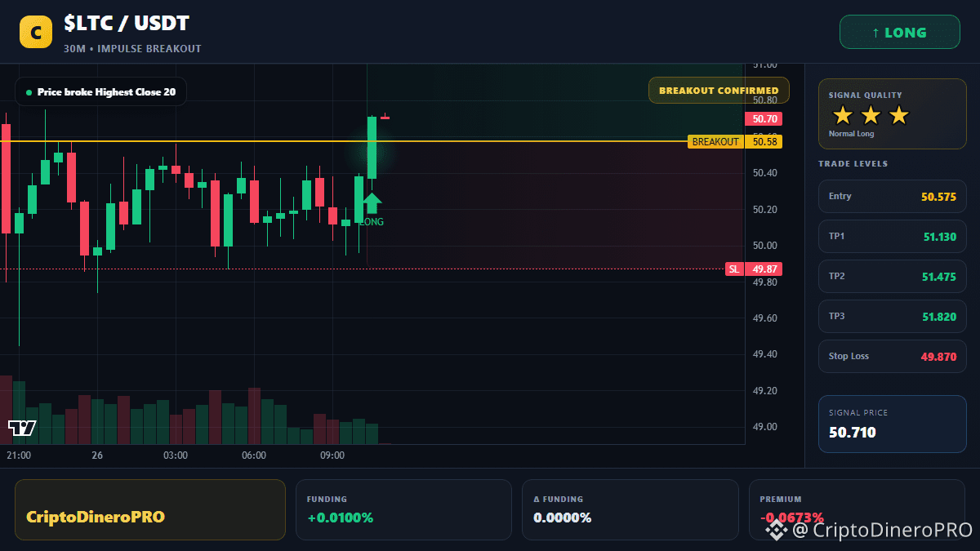
Task: Click the 03:00 time axis label
Action: tap(176, 455)
